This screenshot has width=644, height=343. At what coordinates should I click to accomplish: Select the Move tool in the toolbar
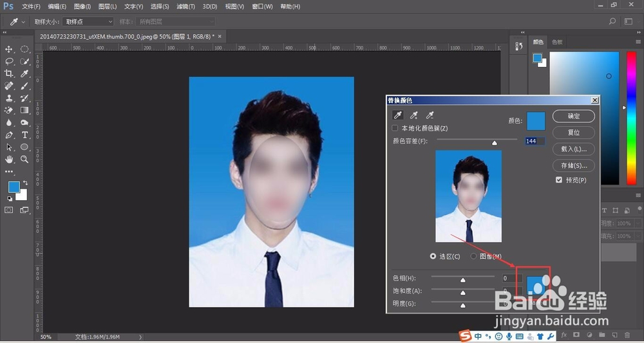pos(9,50)
